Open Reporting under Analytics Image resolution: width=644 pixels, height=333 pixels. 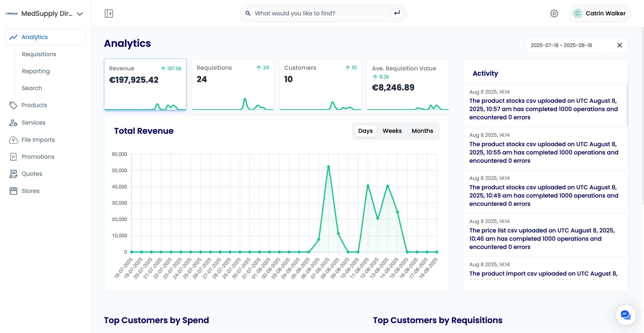[x=36, y=71]
